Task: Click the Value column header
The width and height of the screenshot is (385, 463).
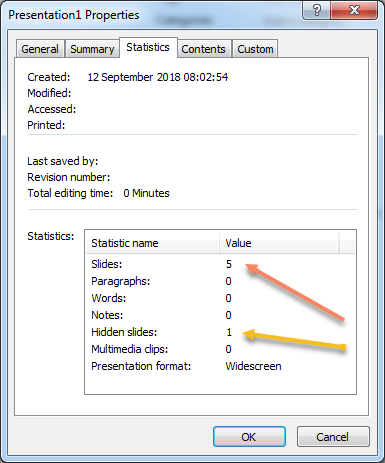Action: tap(279, 243)
